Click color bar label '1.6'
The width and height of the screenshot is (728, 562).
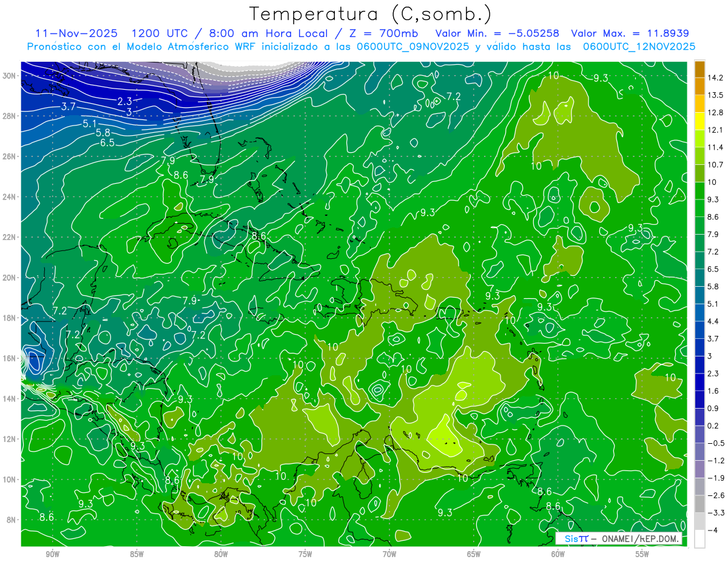tap(714, 390)
